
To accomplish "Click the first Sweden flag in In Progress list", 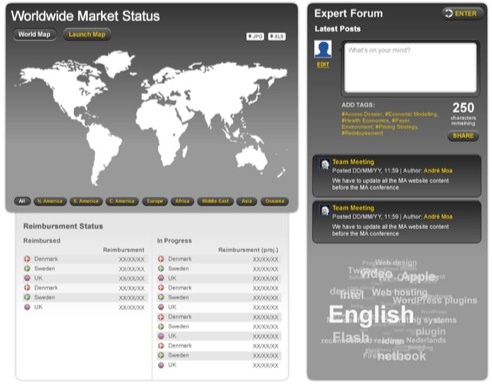I will (x=161, y=269).
